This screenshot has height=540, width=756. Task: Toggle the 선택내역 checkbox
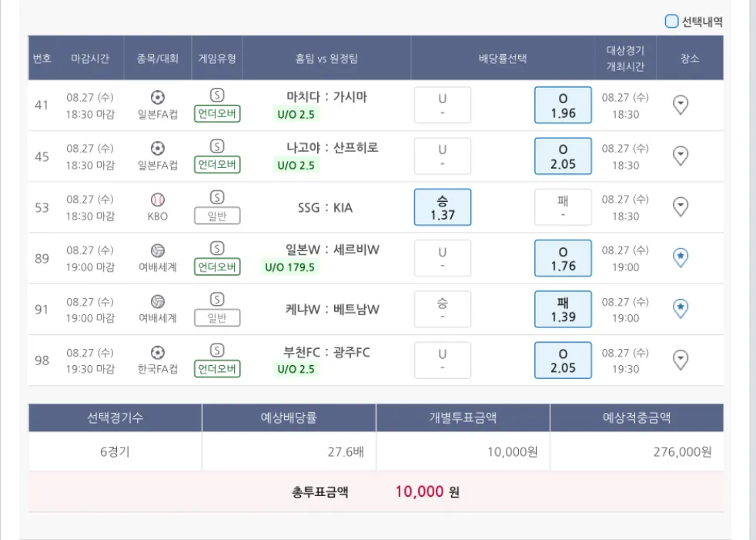(x=672, y=22)
